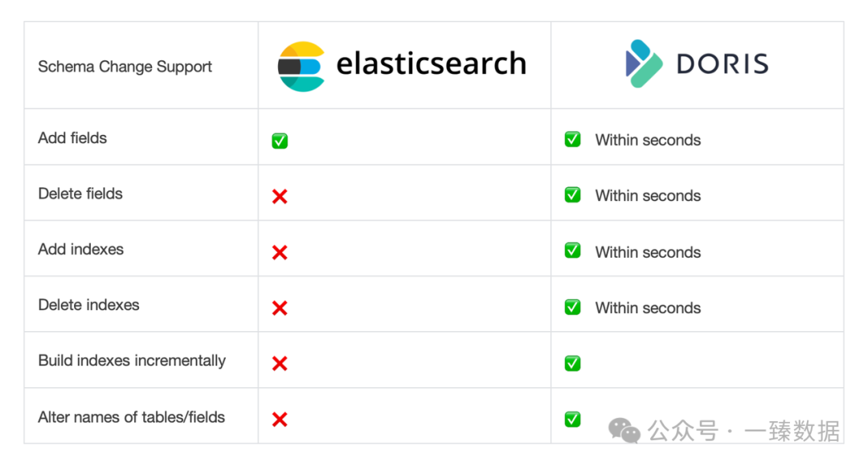Click the Add fields row label

click(x=72, y=138)
